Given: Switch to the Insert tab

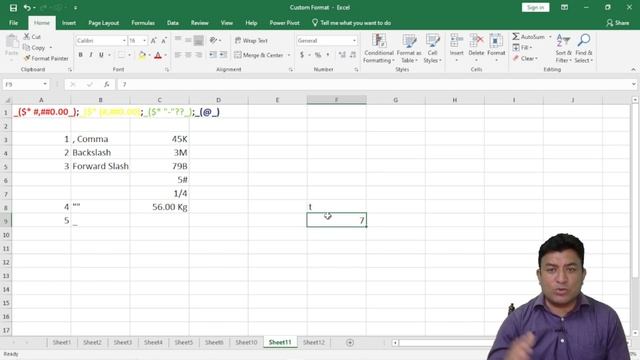Looking at the screenshot, I should (69, 23).
